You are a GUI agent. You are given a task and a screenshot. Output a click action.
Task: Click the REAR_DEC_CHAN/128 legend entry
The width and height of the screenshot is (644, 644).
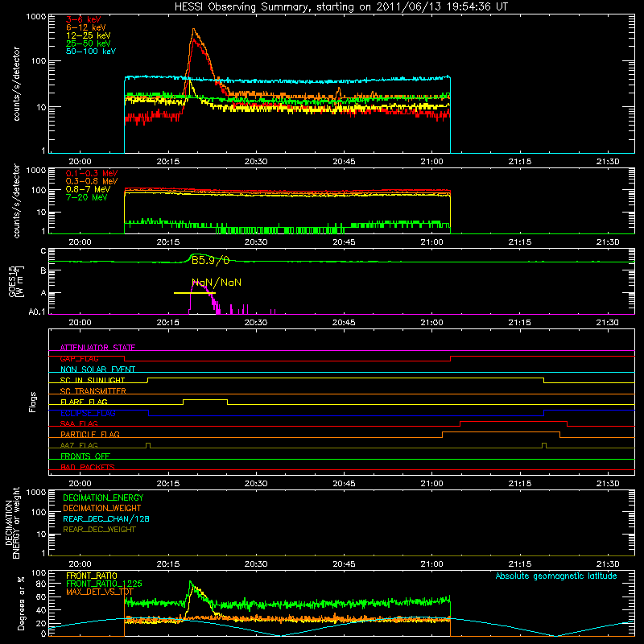click(x=106, y=519)
